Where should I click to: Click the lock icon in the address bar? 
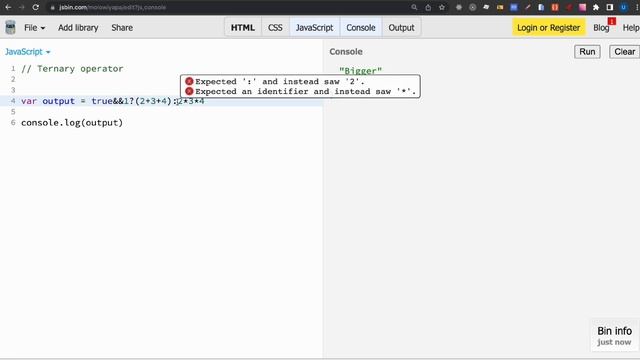click(x=52, y=7)
